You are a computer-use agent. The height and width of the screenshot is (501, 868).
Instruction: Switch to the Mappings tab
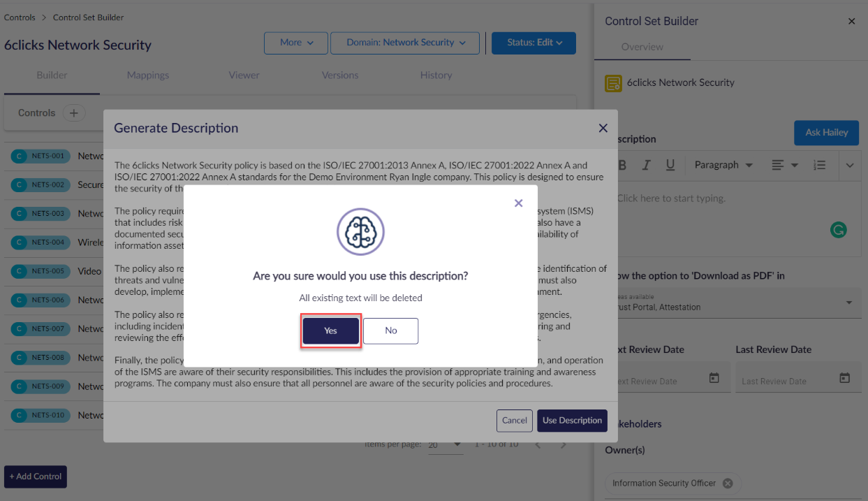(x=148, y=75)
